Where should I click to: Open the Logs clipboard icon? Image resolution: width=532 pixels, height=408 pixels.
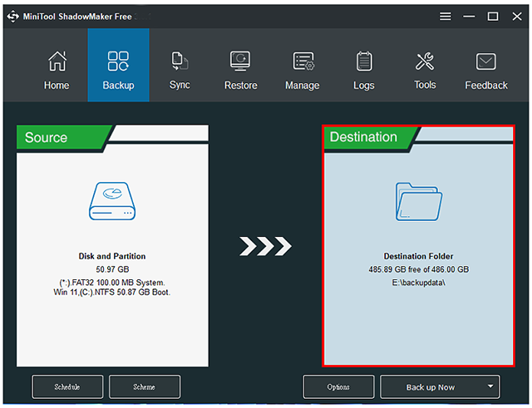pos(363,61)
